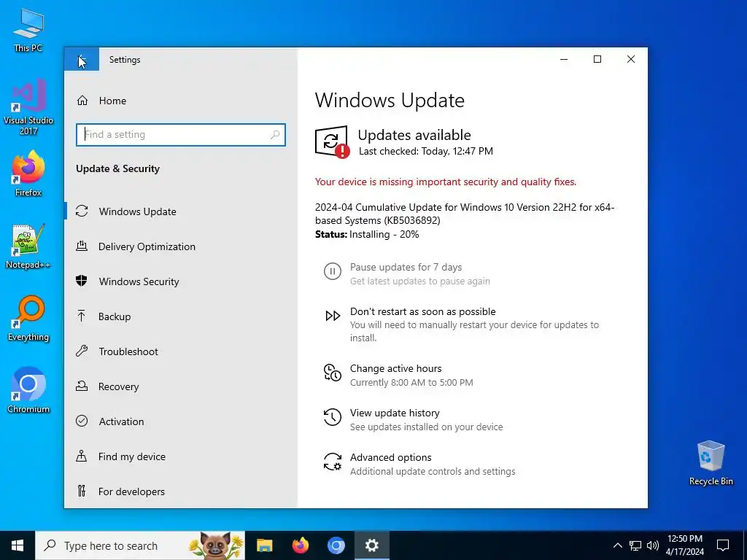Show hidden tray icons chevron
Image resolution: width=747 pixels, height=560 pixels.
coord(617,545)
